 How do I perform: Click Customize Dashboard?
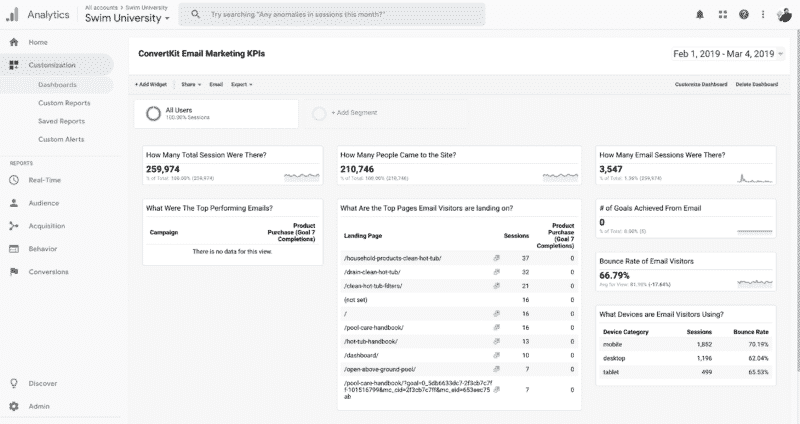click(701, 84)
